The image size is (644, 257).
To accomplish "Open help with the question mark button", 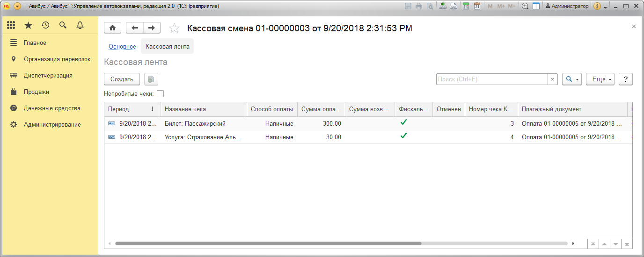I will click(x=626, y=79).
